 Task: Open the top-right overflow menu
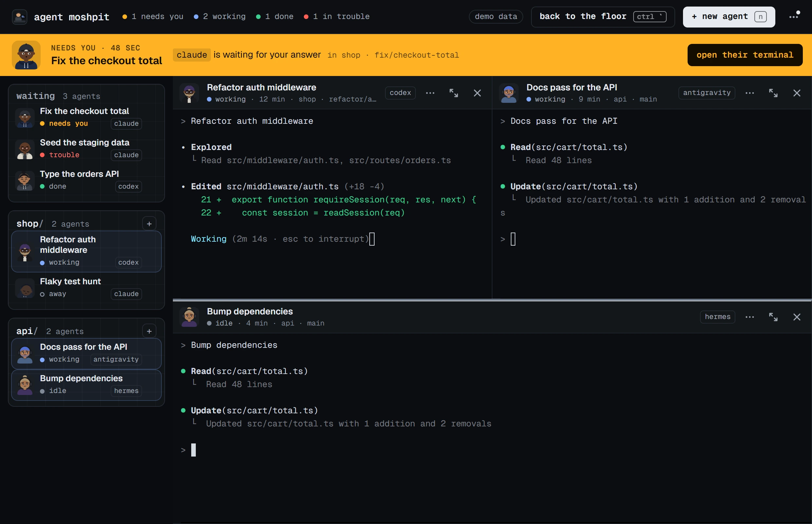pyautogui.click(x=794, y=16)
